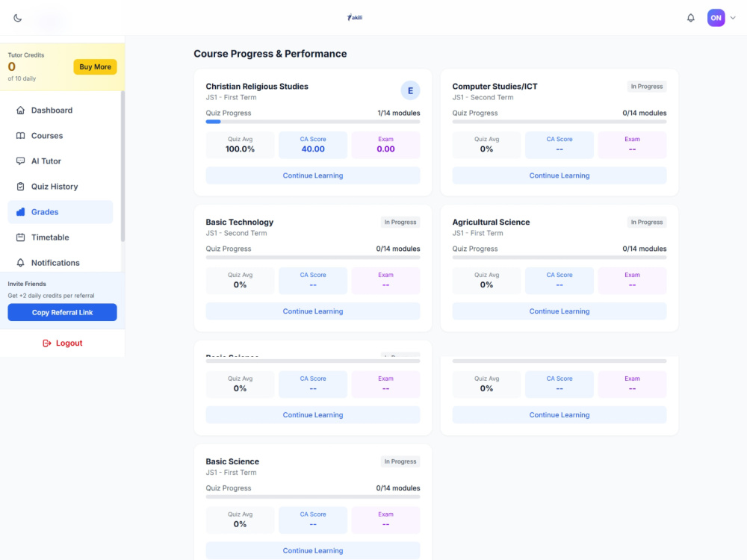
Task: Click the akili logo in the header
Action: [x=355, y=18]
